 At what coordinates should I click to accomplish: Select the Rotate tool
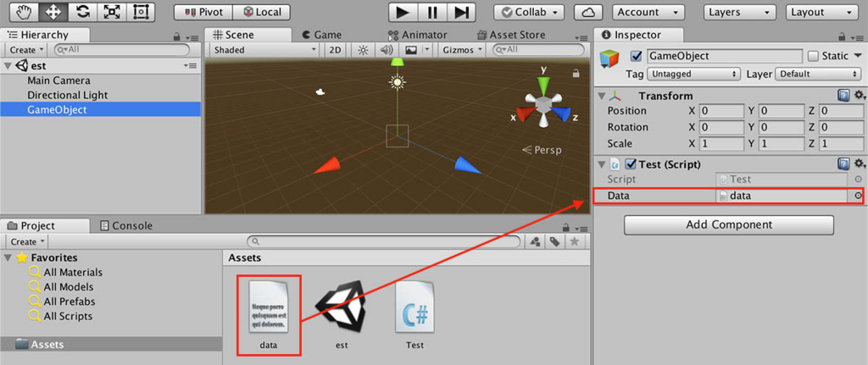click(x=82, y=12)
